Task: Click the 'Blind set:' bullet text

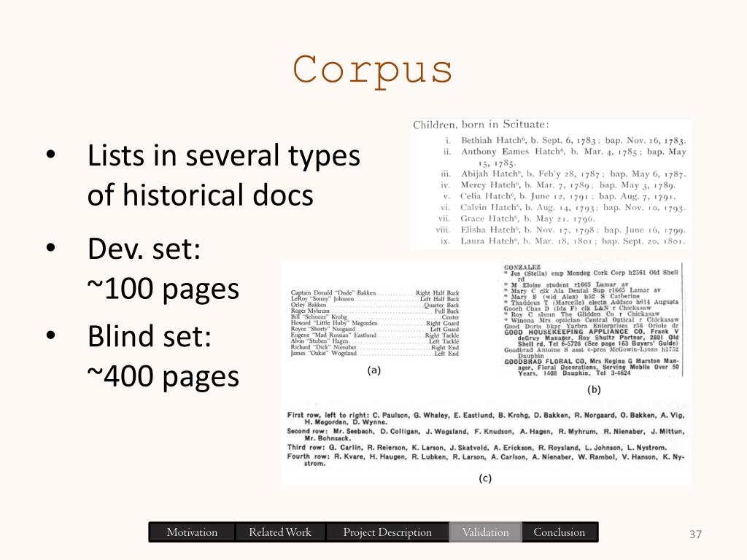Action: point(149,336)
